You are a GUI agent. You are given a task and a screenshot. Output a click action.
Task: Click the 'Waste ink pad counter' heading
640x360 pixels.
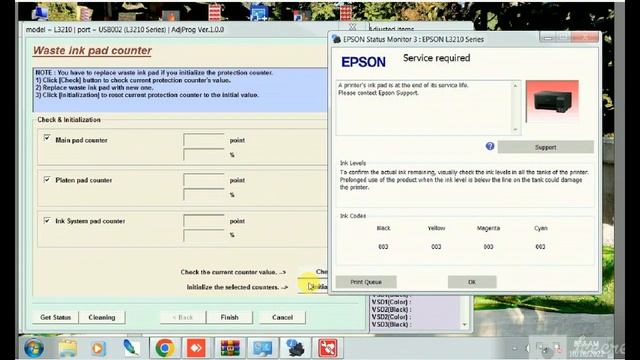pyautogui.click(x=92, y=51)
